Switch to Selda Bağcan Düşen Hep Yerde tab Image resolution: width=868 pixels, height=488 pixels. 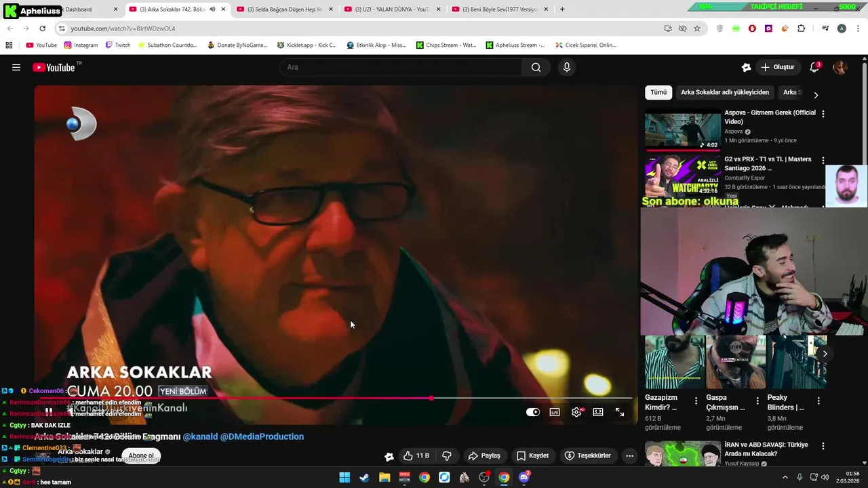[283, 9]
